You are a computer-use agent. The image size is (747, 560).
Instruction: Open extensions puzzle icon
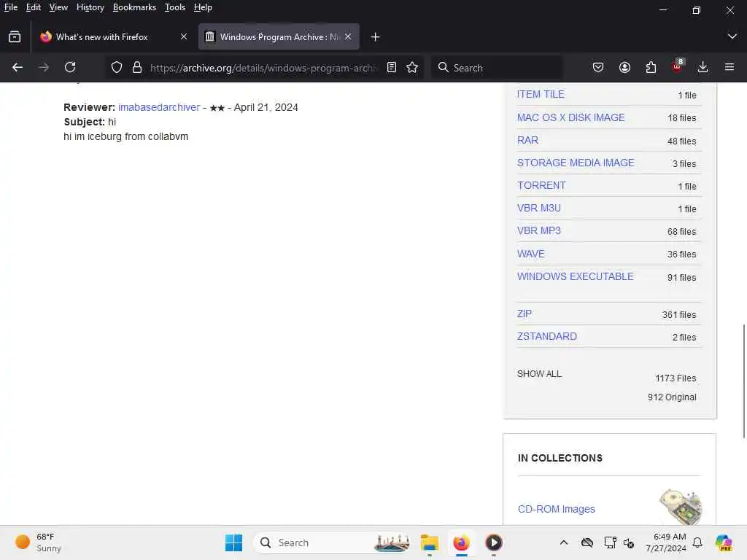click(x=651, y=68)
